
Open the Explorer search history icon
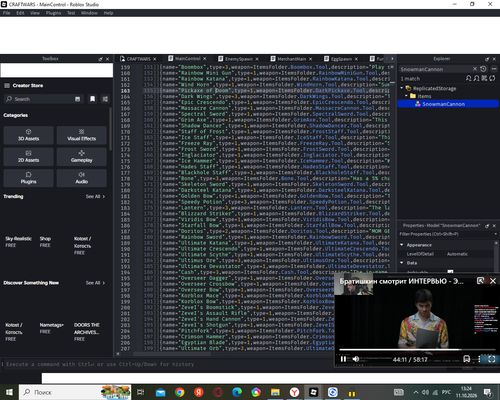click(x=483, y=69)
